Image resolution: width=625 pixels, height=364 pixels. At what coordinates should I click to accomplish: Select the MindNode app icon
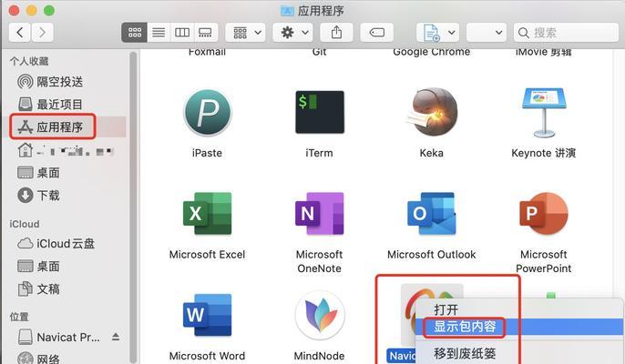(x=320, y=316)
